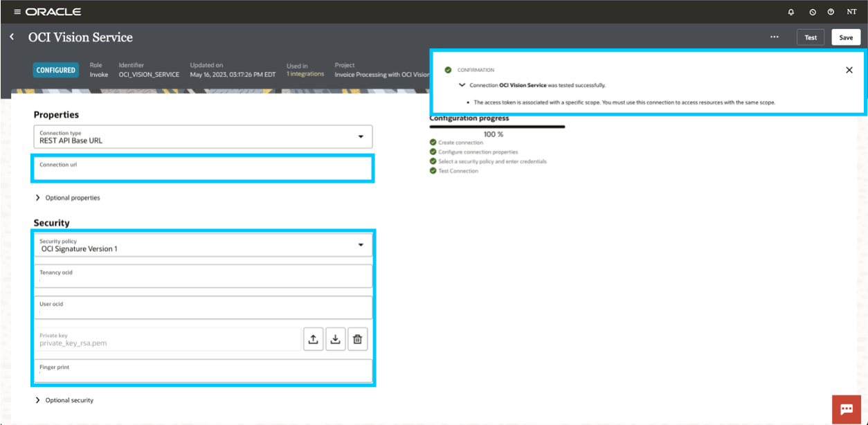This screenshot has width=868, height=425.
Task: Delete the uploaded private key
Action: point(358,338)
